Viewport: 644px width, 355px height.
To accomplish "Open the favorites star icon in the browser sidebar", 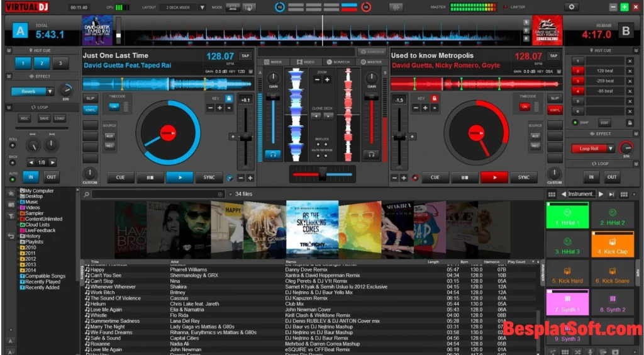I will click(x=11, y=193).
